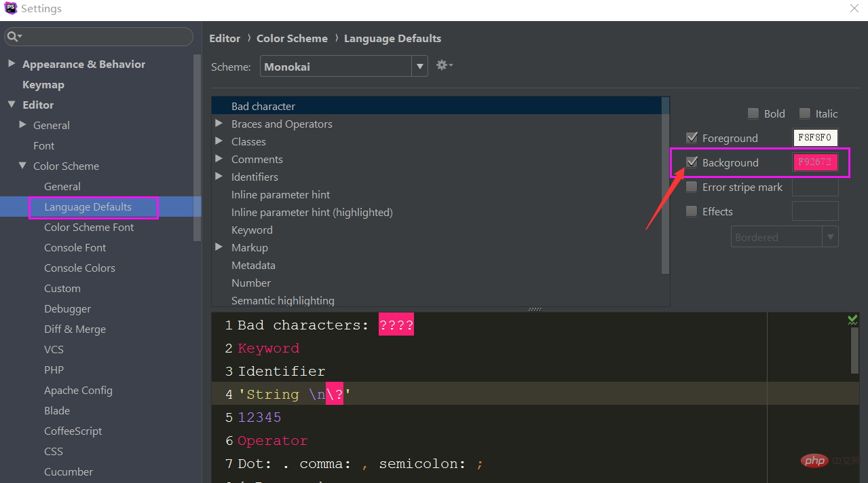Screen dimensions: 868x483
Task: Select the Custom color scheme page
Action: pyautogui.click(x=62, y=288)
